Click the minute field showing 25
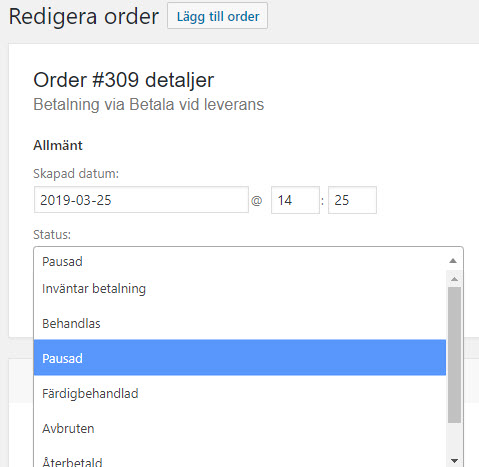The height and width of the screenshot is (467, 479). (x=352, y=200)
